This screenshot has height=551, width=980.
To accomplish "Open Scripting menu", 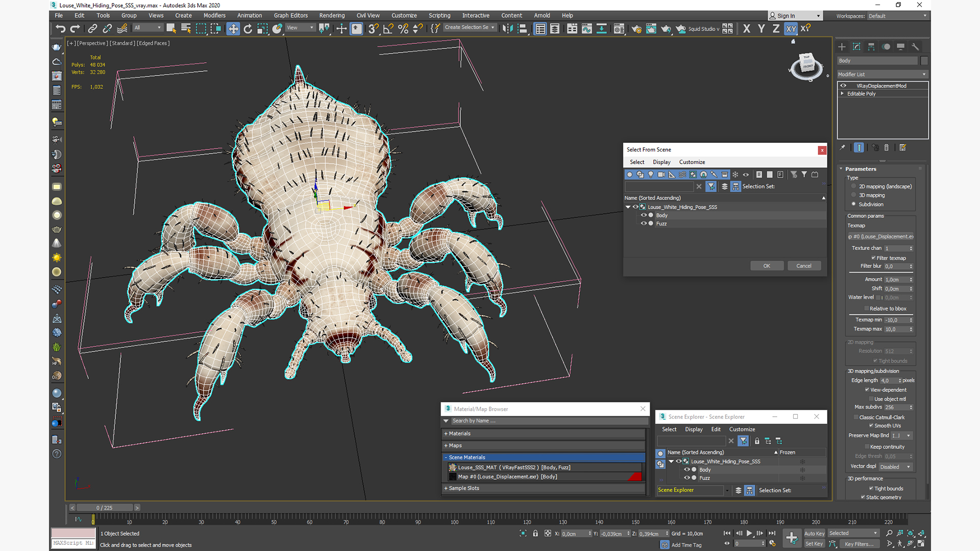I will 439,15.
